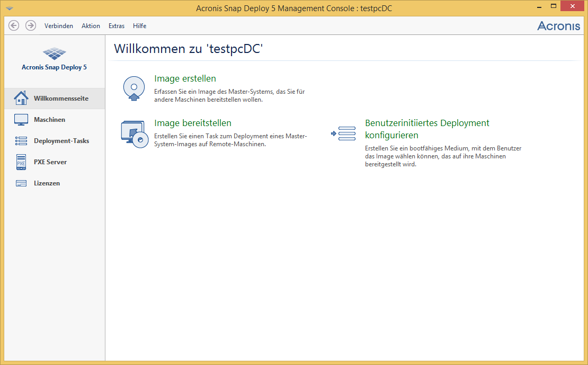Viewport: 588px width, 365px height.
Task: Open the Hilfe menu
Action: coord(139,26)
